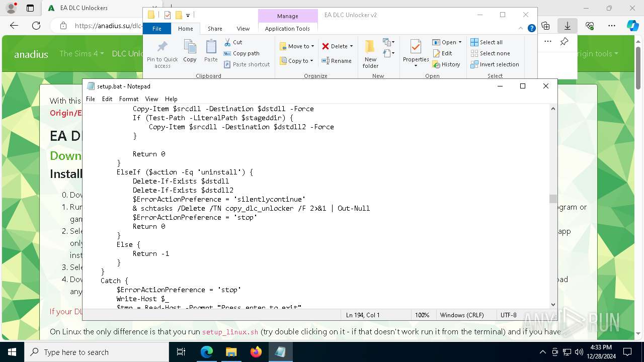Viewport: 644px width, 362px height.
Task: Click 'UTF-8' in Notepad status bar
Action: (508, 315)
